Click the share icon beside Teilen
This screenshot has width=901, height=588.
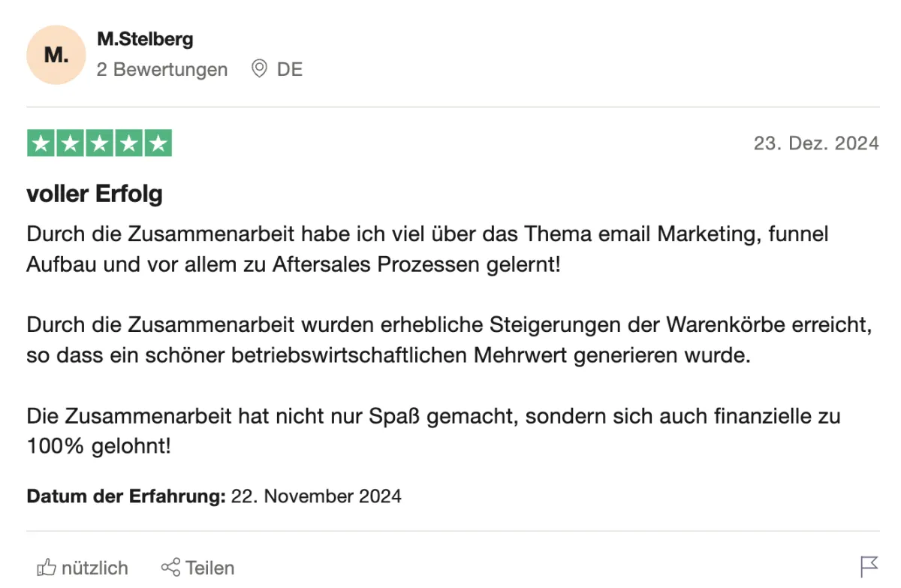(170, 567)
